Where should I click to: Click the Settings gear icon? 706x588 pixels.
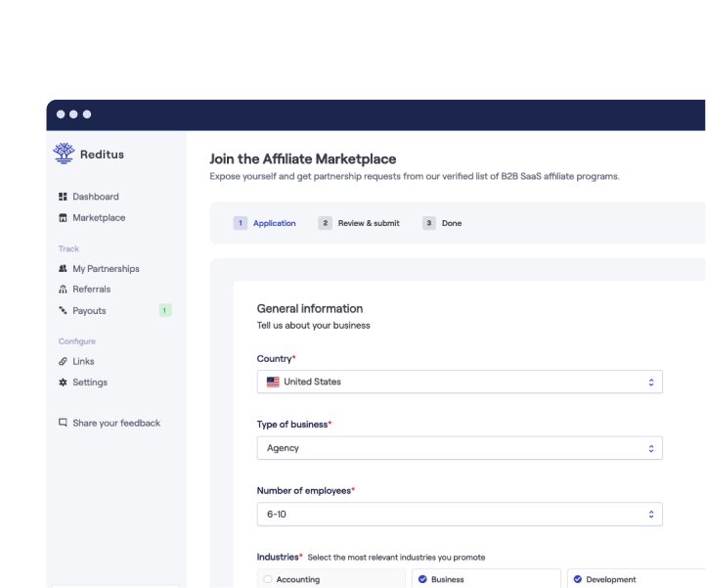click(x=64, y=383)
